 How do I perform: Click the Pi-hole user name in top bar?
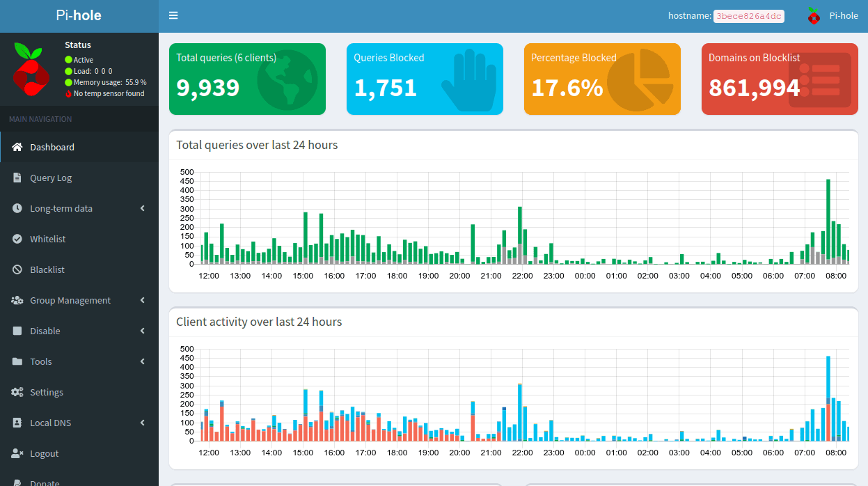point(844,15)
